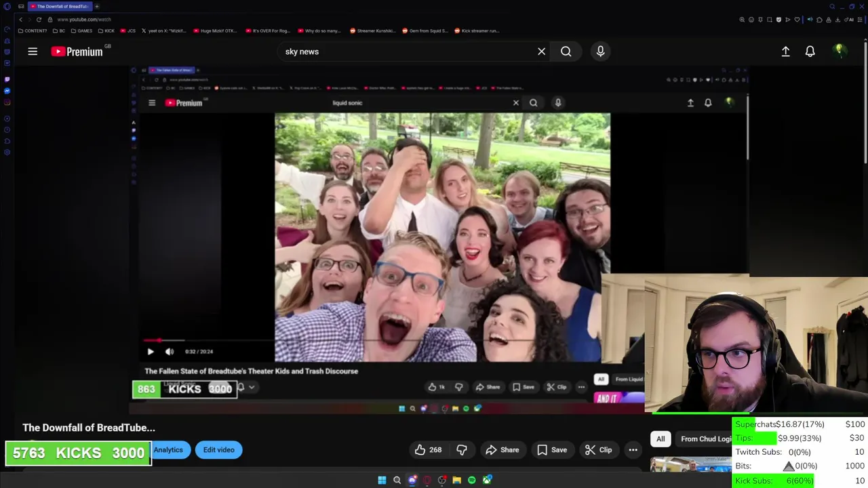Open the Edit video button
The width and height of the screenshot is (868, 488).
pos(219,450)
